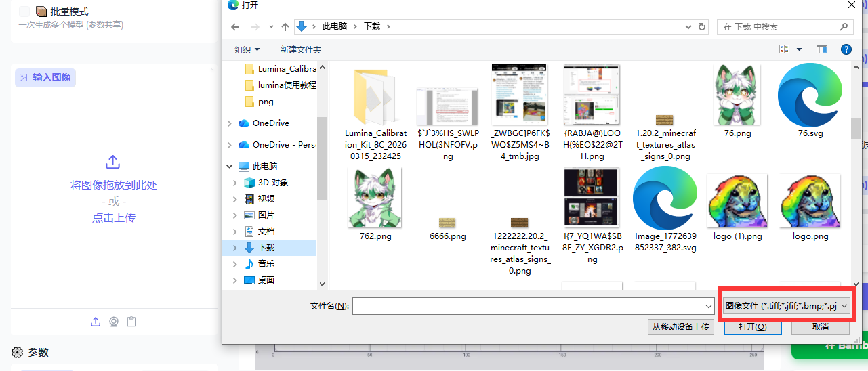This screenshot has height=371, width=868.
Task: Open recent locations chevron beside forward arrow
Action: 270,27
